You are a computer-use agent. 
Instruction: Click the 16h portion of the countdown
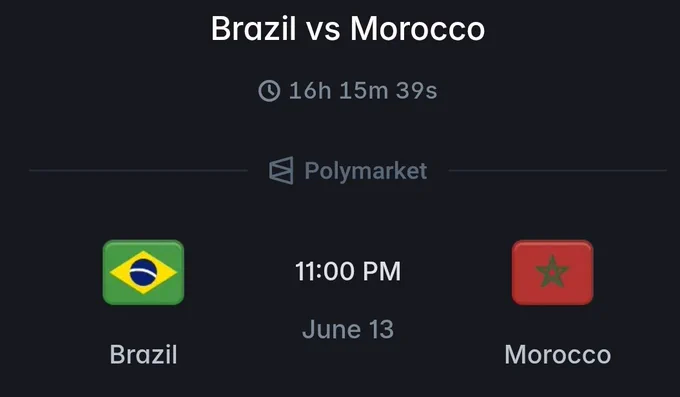point(310,91)
